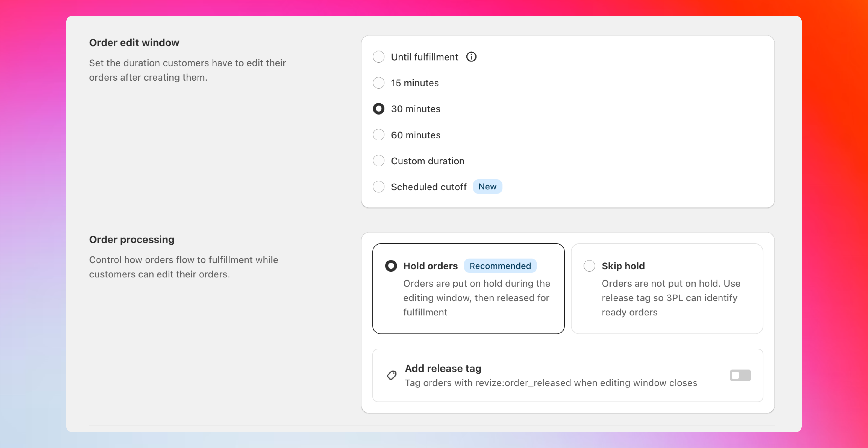Viewport: 868px width, 448px height.
Task: Click the New badge beside Scheduled cutoff
Action: coord(487,187)
